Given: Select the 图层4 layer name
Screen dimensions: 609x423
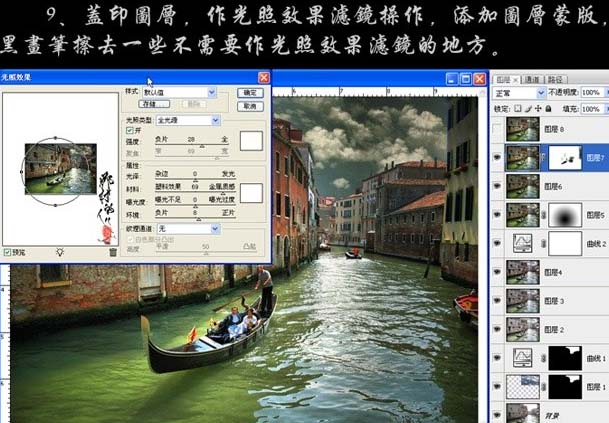Looking at the screenshot, I should coord(553,272).
